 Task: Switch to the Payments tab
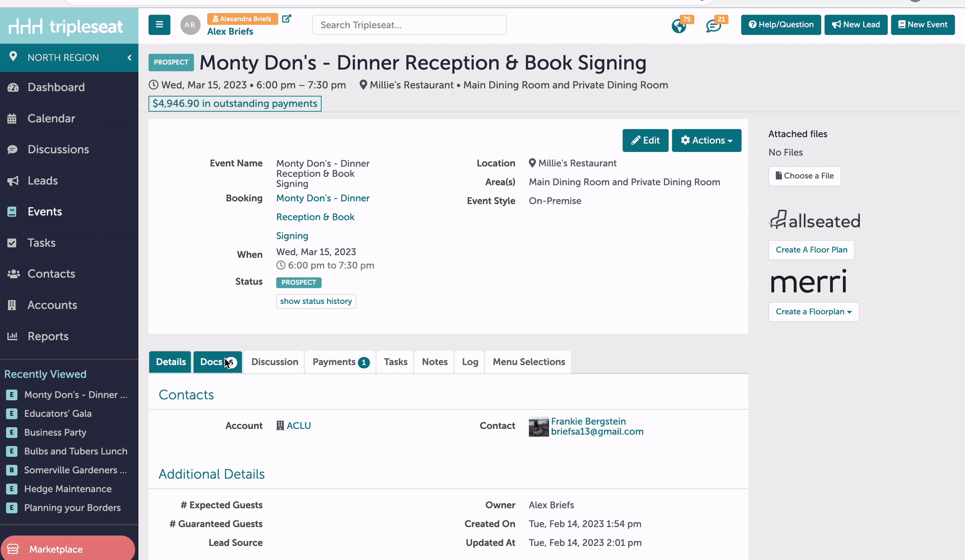click(x=340, y=362)
